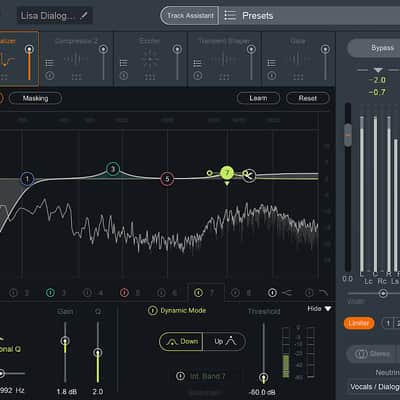Click the Masking button

35,98
